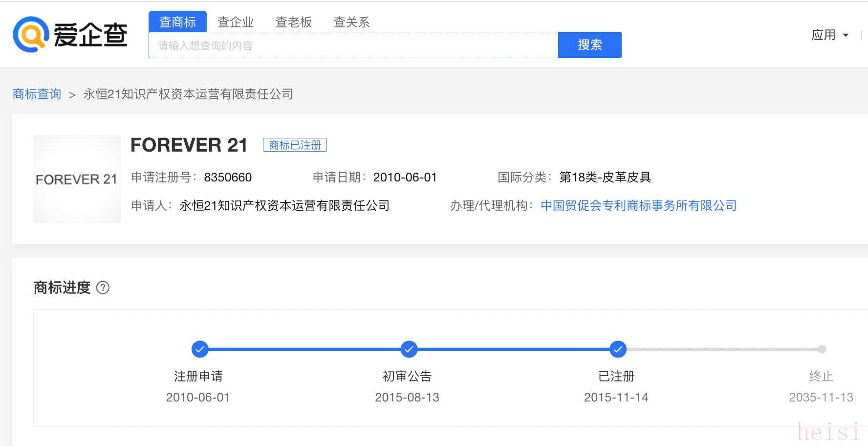868x446 pixels.
Task: Click the 注册申请 stage label
Action: point(198,376)
